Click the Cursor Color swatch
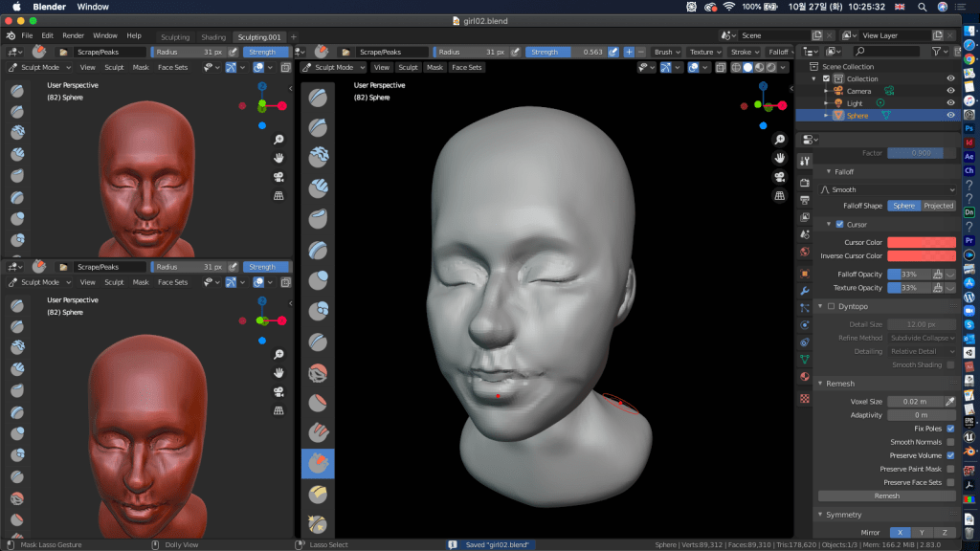 (921, 243)
